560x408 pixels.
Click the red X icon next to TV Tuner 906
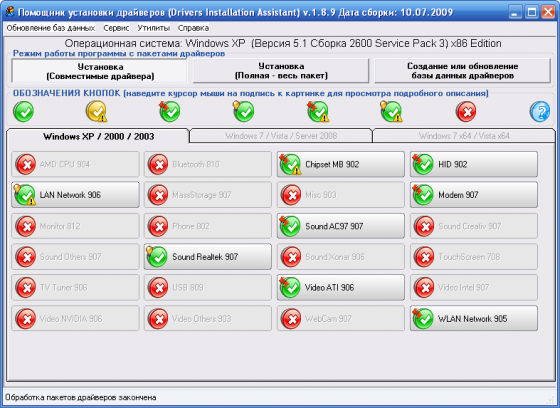[26, 288]
